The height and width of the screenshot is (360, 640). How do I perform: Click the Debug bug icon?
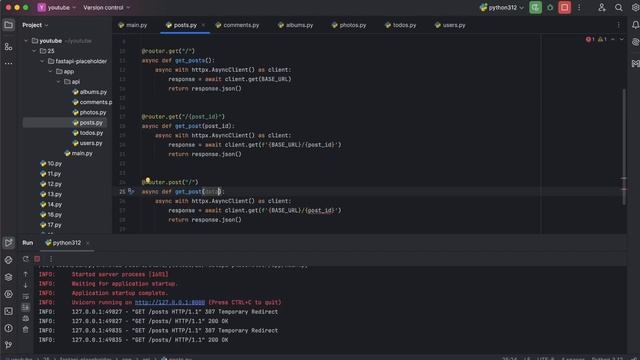tap(550, 7)
